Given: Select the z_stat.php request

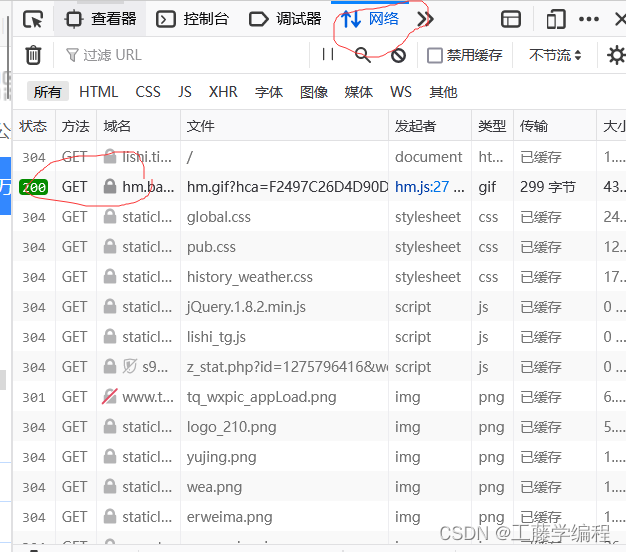Looking at the screenshot, I should click(x=287, y=367).
